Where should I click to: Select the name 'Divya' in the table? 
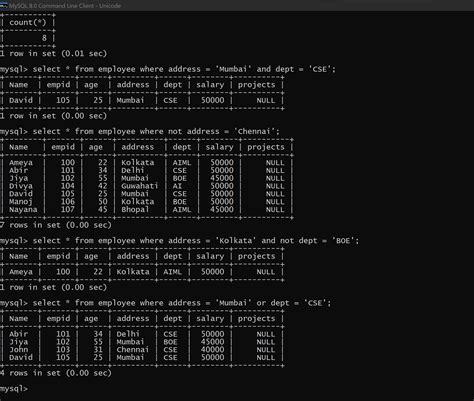[x=21, y=186]
